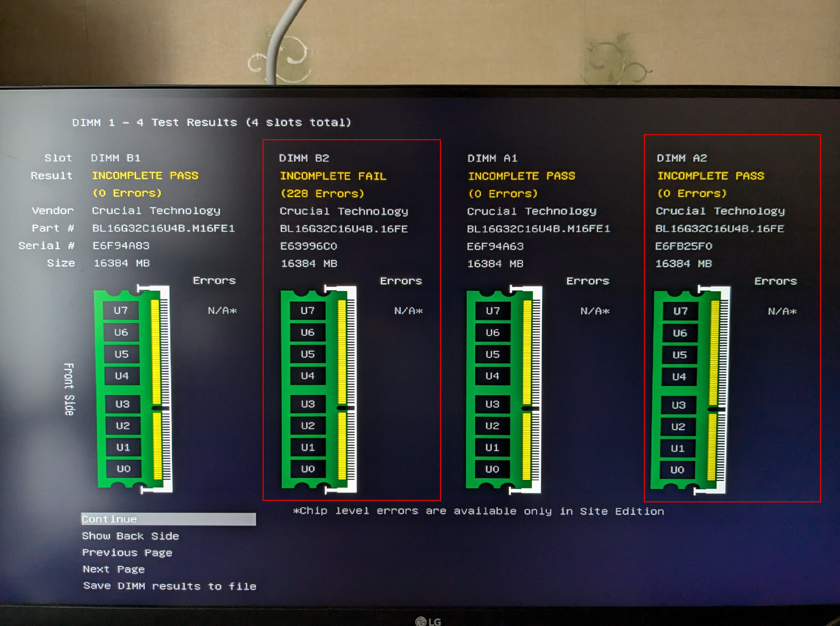Click the DIMM A2 slot heading
The height and width of the screenshot is (626, 840).
click(682, 158)
